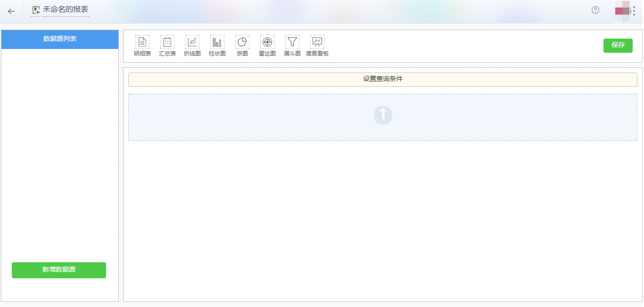The width and height of the screenshot is (644, 307).
Task: Click the green 保存 save button
Action: pyautogui.click(x=618, y=46)
